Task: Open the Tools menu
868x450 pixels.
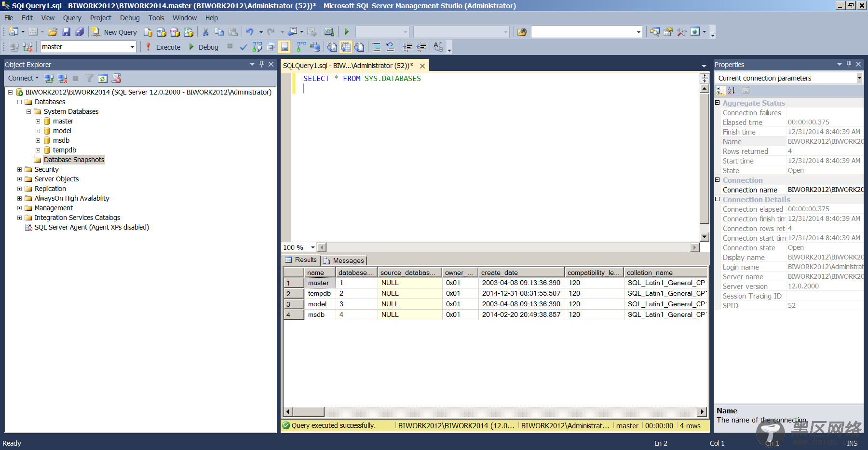Action: pos(156,18)
